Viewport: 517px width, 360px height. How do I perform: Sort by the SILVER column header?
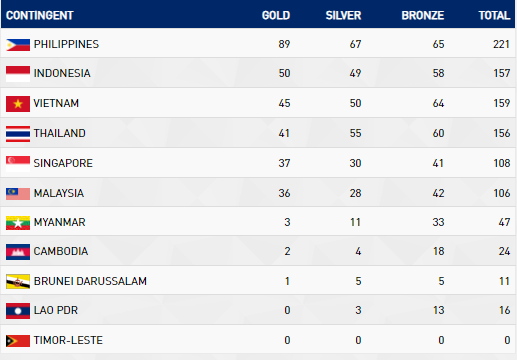pos(343,15)
